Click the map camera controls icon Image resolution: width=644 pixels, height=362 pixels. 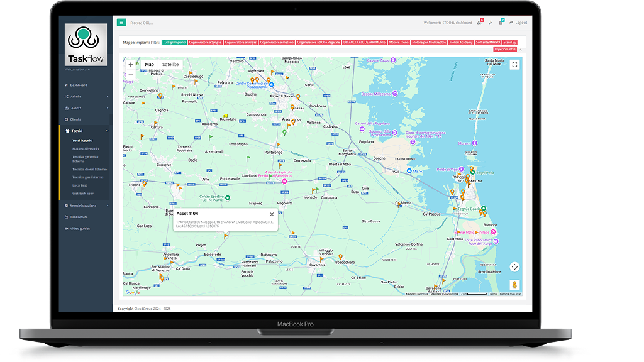514,267
